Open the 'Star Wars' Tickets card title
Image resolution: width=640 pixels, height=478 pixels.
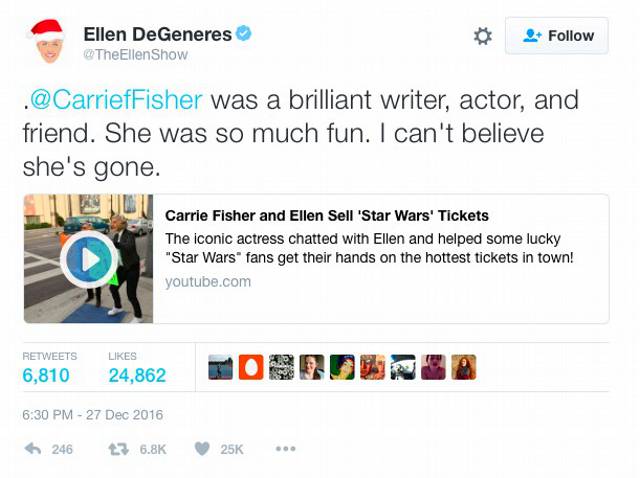[327, 216]
